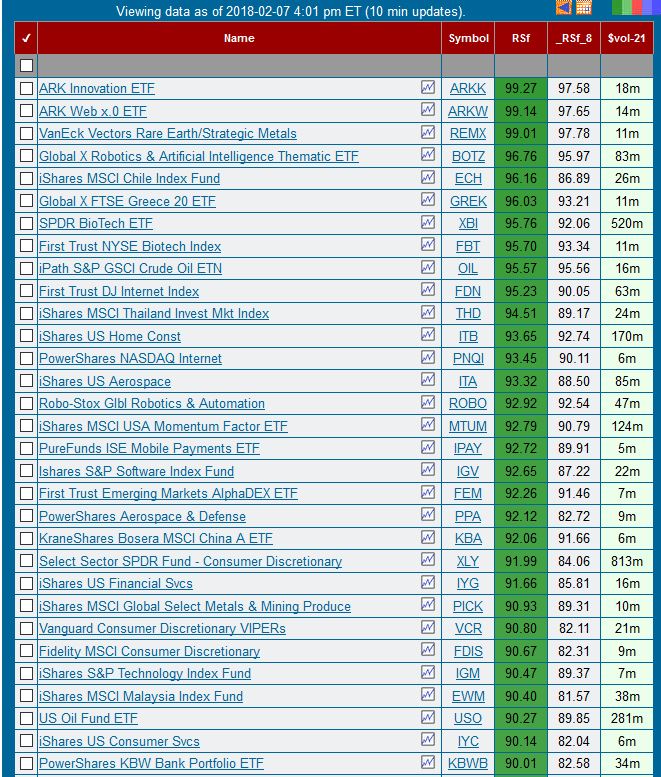This screenshot has height=777, width=661.
Task: Open the PowerShares Aerospace & Defense link
Action: tap(142, 516)
